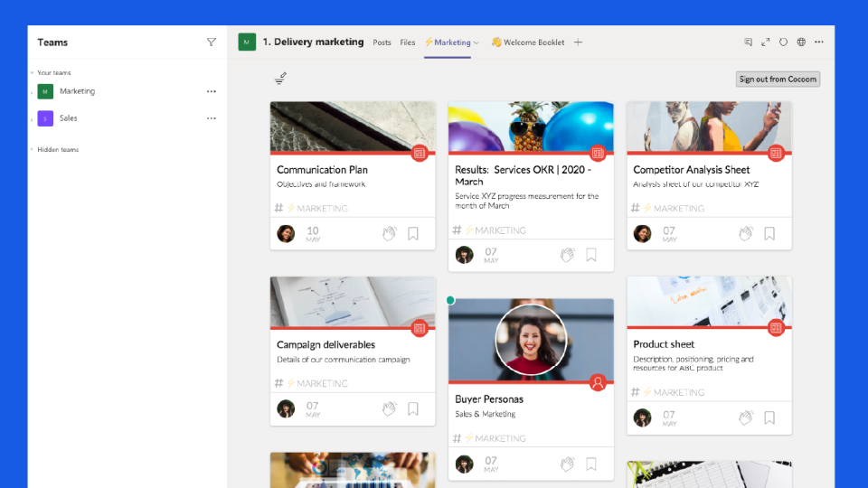Viewport: 868px width, 488px height.
Task: Bookmark the Product sheet card
Action: [x=769, y=418]
